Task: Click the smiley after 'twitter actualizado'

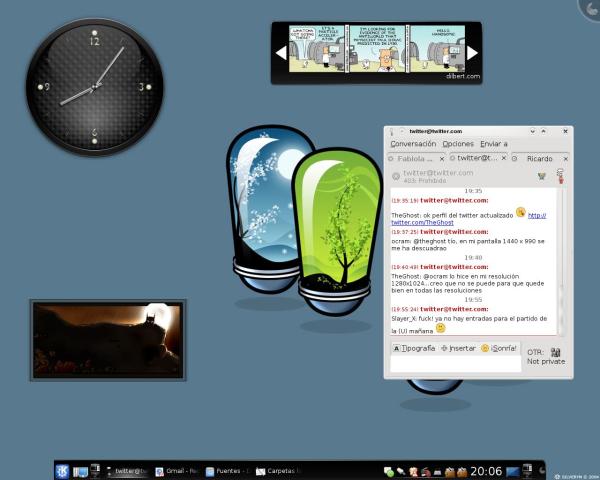Action: tap(520, 212)
